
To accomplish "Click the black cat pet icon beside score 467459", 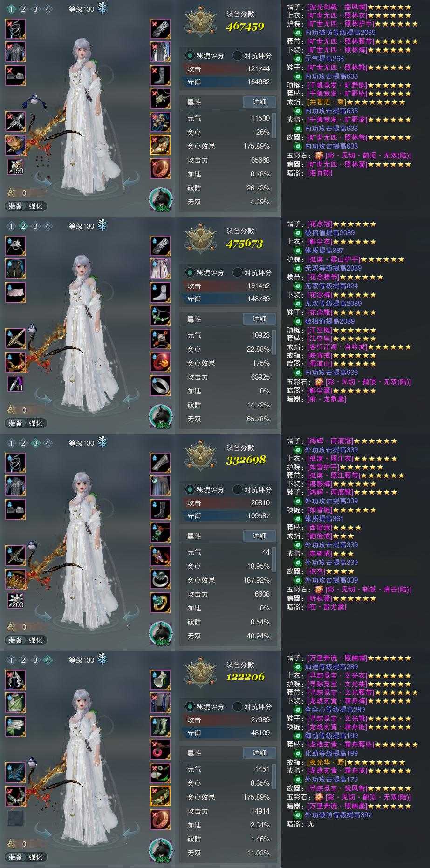I will click(161, 200).
